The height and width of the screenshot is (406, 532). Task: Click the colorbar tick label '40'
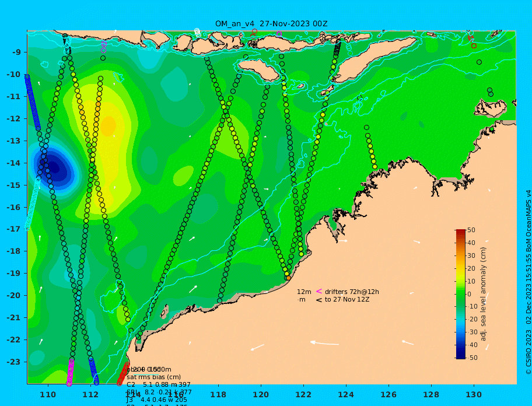tap(471, 243)
